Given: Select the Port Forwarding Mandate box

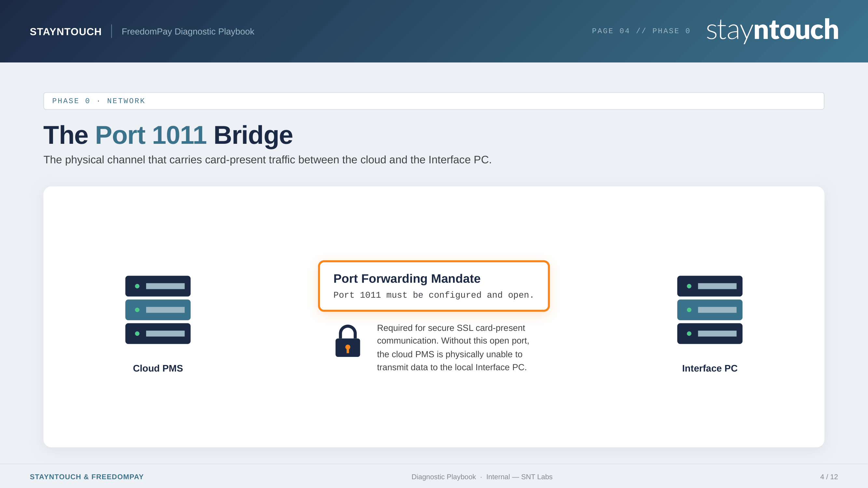Looking at the screenshot, I should [x=434, y=286].
